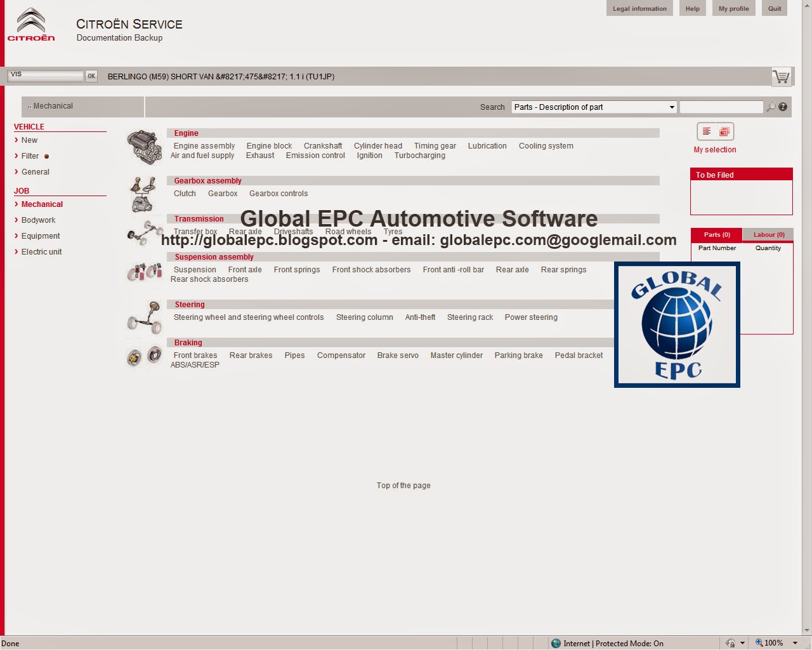
Task: Open the Brake servo link
Action: click(x=398, y=355)
